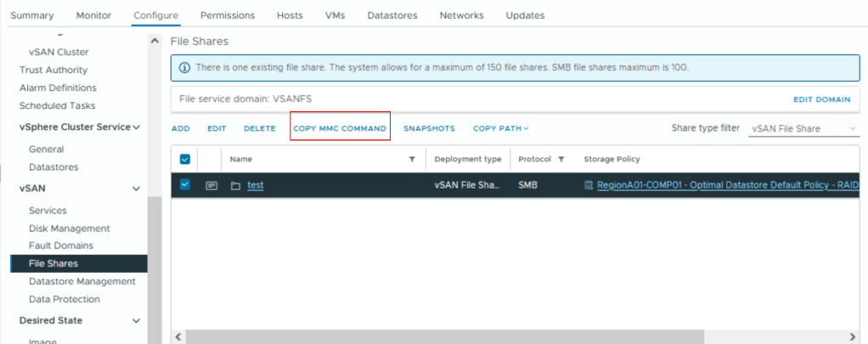Click the folder icon beside test

tap(236, 185)
